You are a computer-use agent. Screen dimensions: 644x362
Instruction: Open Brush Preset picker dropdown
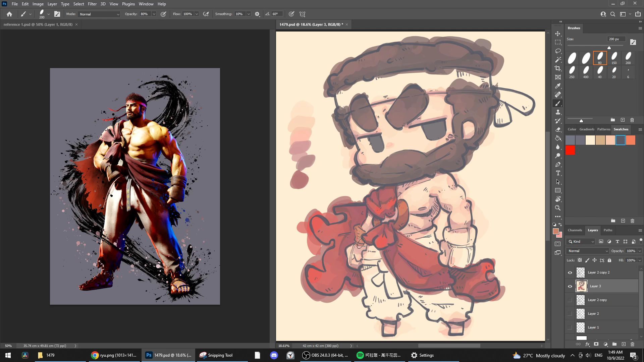[49, 14]
